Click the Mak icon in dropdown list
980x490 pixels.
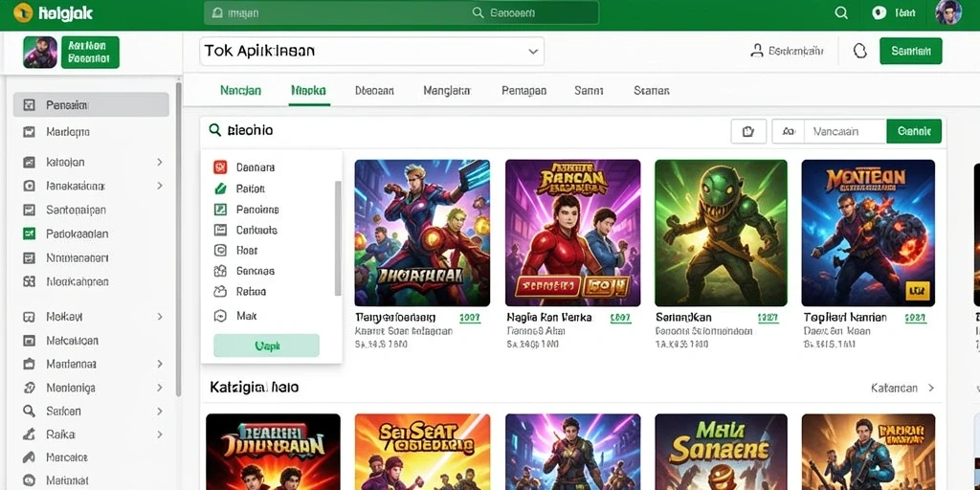pos(220,316)
